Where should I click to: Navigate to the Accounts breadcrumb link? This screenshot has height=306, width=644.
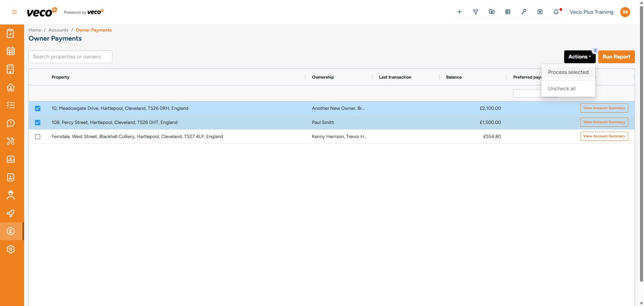(x=58, y=30)
